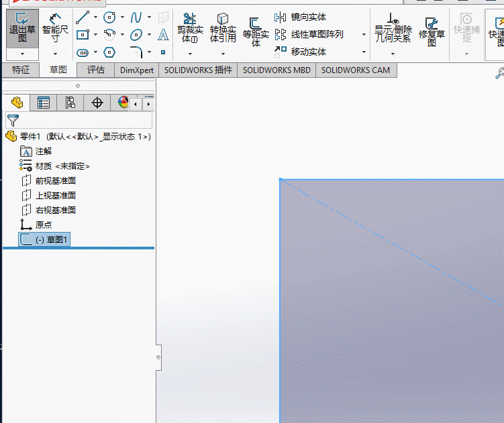This screenshot has width=504, height=423.
Task: Switch to the 评估 (Evaluate) tab
Action: 96,70
